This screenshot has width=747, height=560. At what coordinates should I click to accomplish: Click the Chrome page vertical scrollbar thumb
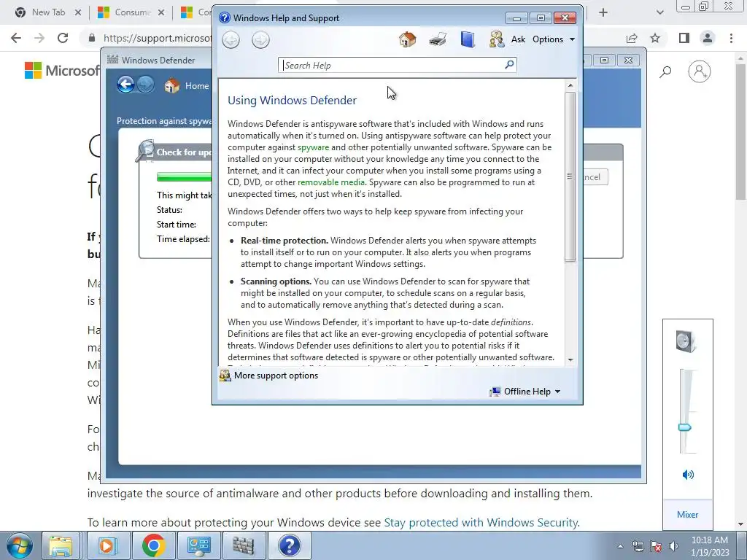741,131
